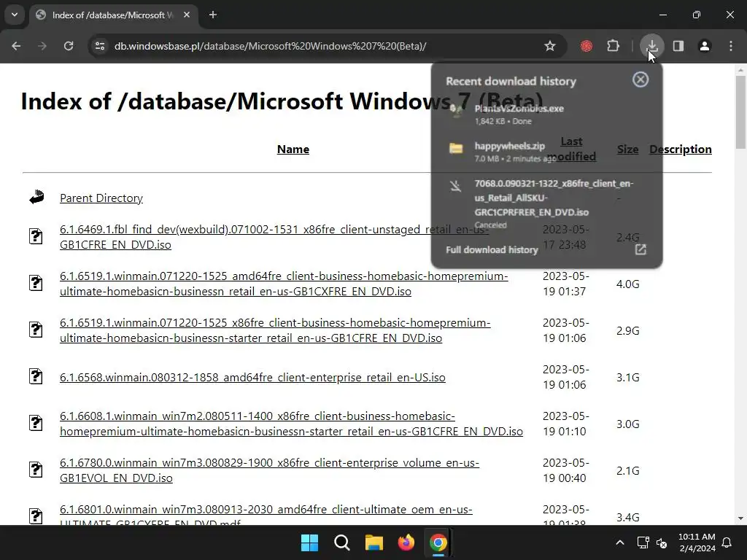
Task: Open PlantsVsZombies.exe download entry
Action: pos(546,114)
